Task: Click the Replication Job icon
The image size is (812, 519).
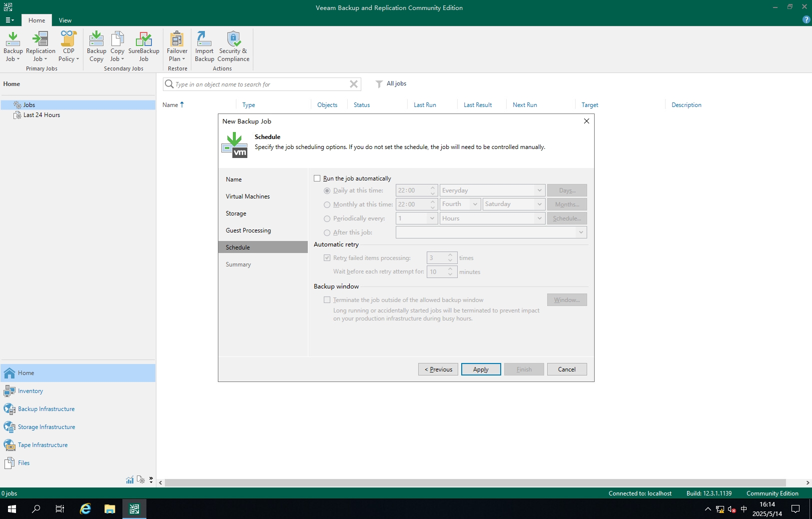Action: pyautogui.click(x=40, y=46)
